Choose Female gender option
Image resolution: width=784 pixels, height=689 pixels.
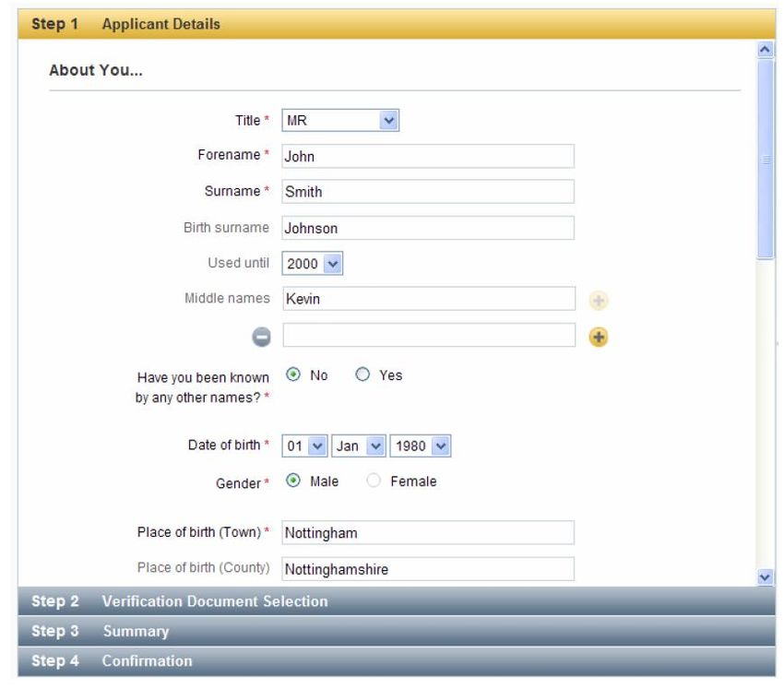[x=374, y=481]
